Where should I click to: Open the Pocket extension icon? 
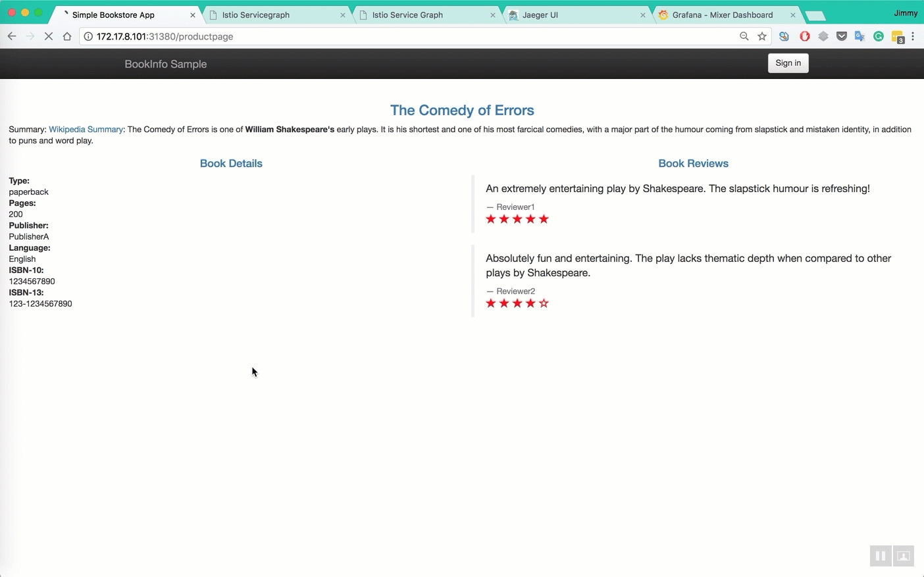(x=841, y=36)
